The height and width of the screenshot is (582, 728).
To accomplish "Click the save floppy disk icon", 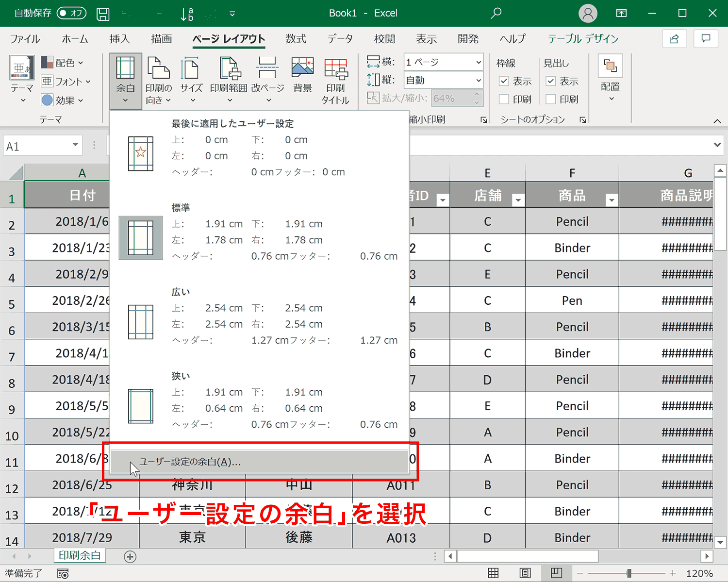I will click(103, 14).
